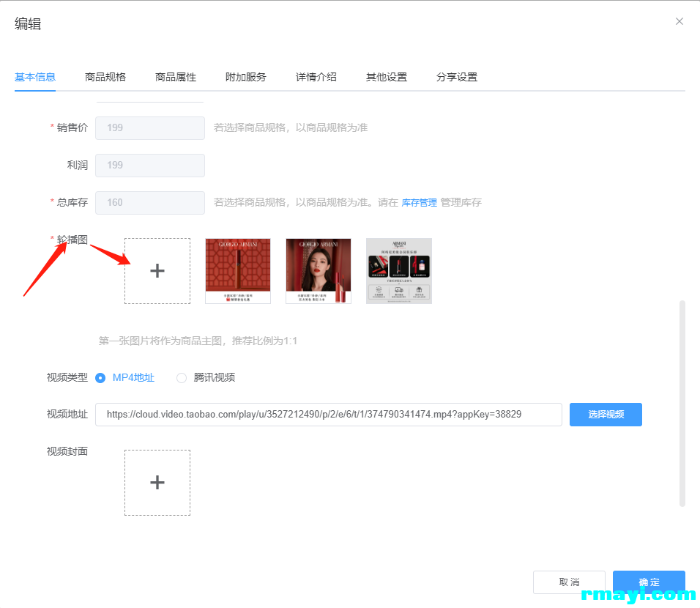Select the gray Armani gift set thumbnail
This screenshot has width=700, height=608.
pyautogui.click(x=398, y=271)
